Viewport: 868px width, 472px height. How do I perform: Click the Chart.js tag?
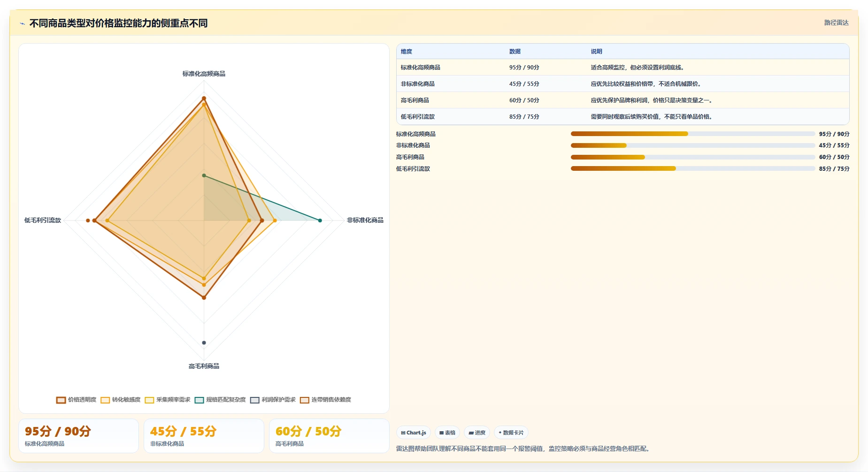pyautogui.click(x=414, y=433)
